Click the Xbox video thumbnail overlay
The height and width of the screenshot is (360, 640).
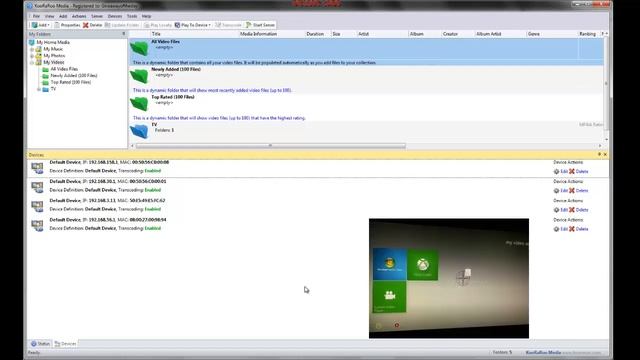click(449, 278)
